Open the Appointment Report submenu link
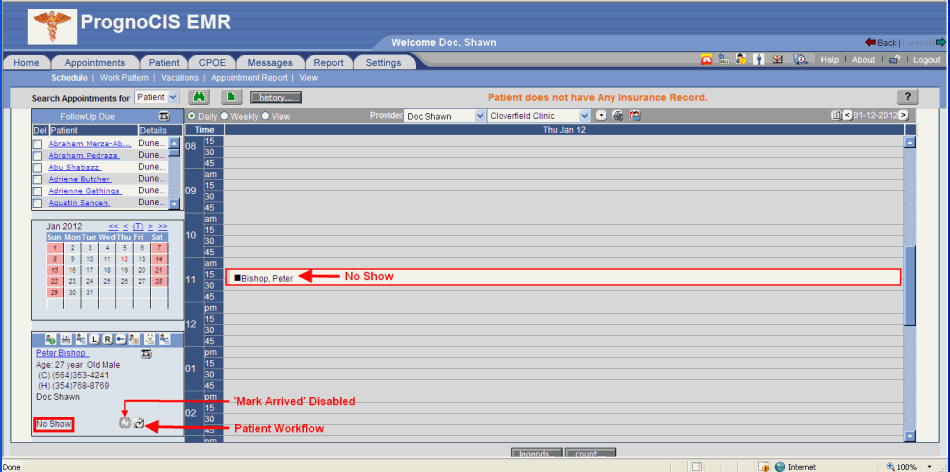This screenshot has height=472, width=950. [x=249, y=78]
